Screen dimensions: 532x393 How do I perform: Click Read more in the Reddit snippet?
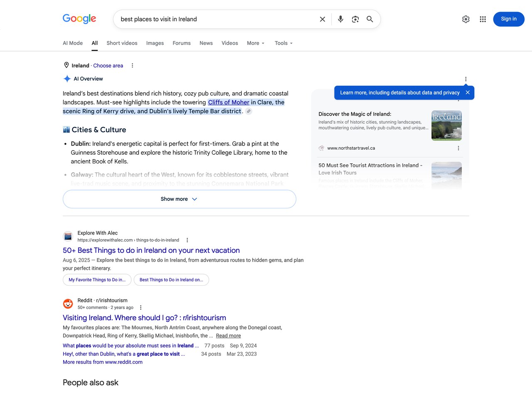[228, 336]
